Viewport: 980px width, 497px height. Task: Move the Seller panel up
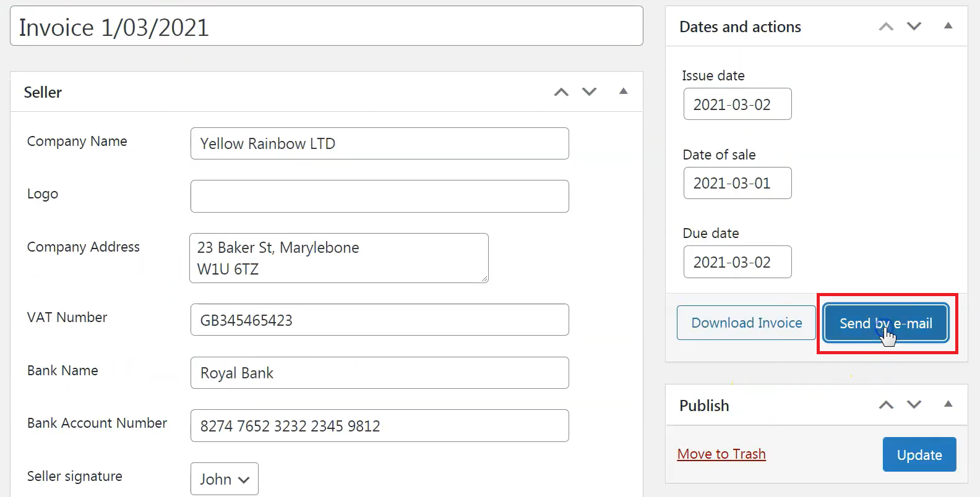click(x=561, y=92)
